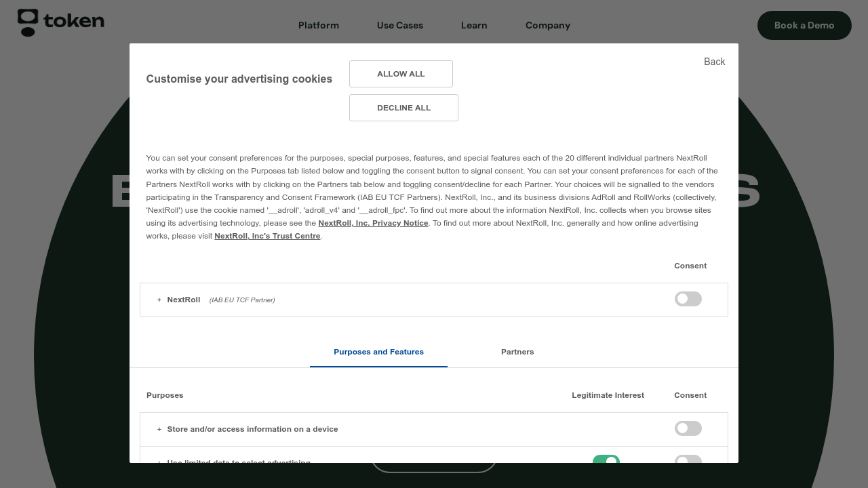Viewport: 868px width, 488px height.
Task: Expand the NextRoll partner entry
Action: (x=159, y=300)
